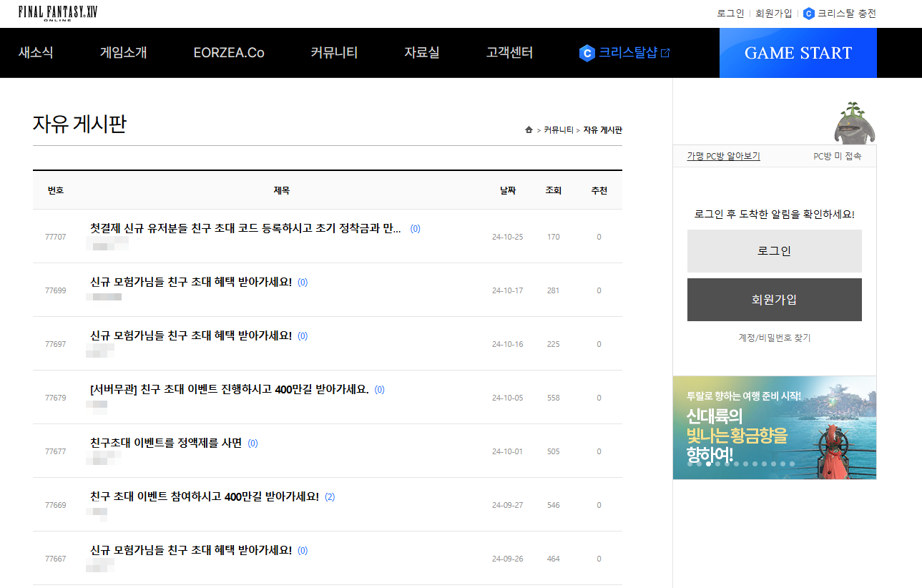This screenshot has height=588, width=922.
Task: Click the top 회원가입 link
Action: click(x=774, y=14)
